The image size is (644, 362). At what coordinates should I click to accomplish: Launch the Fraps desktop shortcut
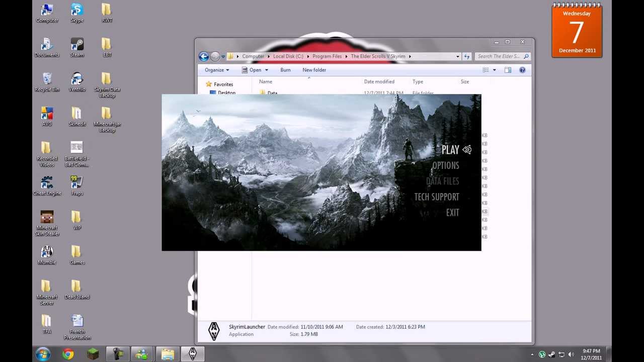77,186
